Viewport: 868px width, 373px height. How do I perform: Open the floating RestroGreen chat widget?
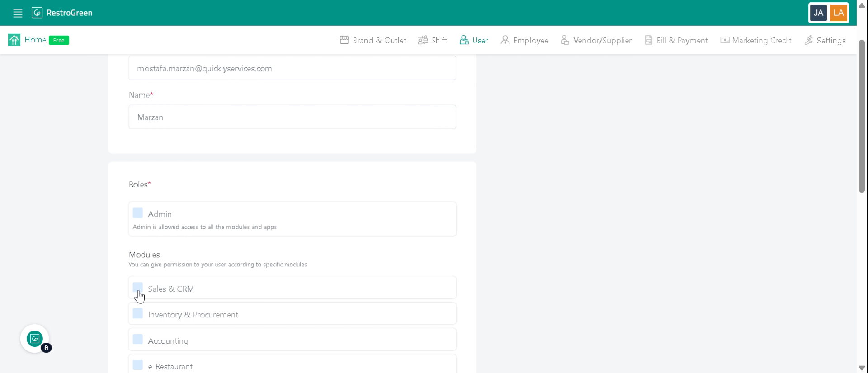point(35,339)
